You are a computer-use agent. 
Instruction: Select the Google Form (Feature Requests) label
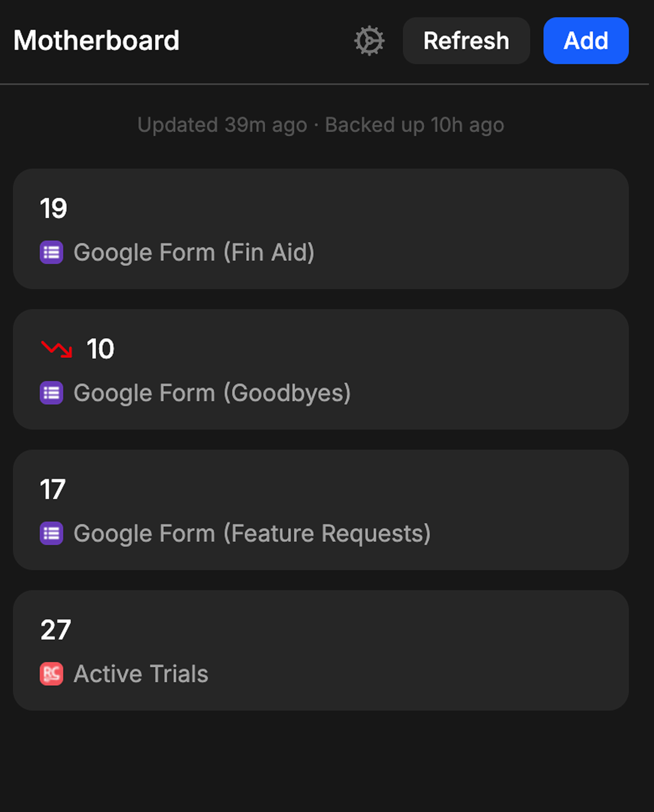pos(252,533)
